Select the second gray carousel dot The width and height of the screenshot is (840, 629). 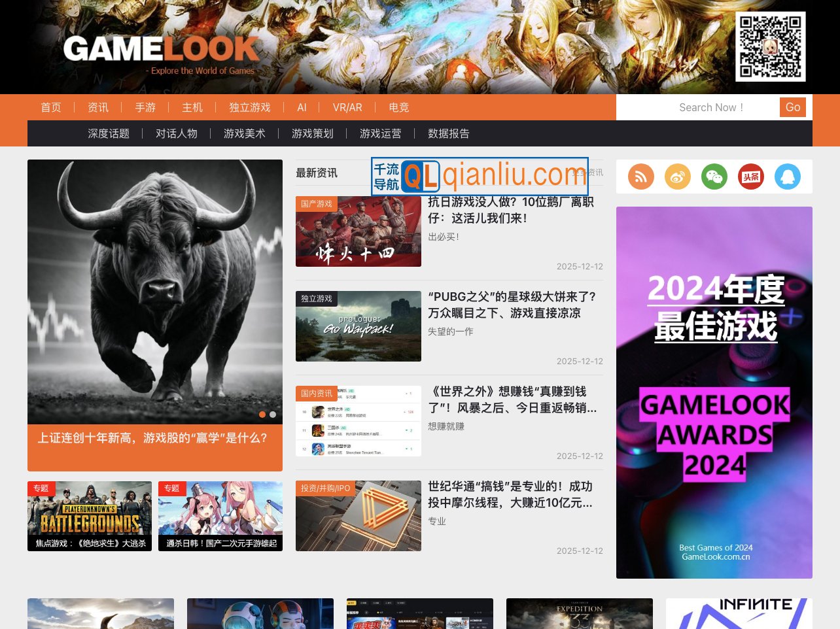point(273,415)
